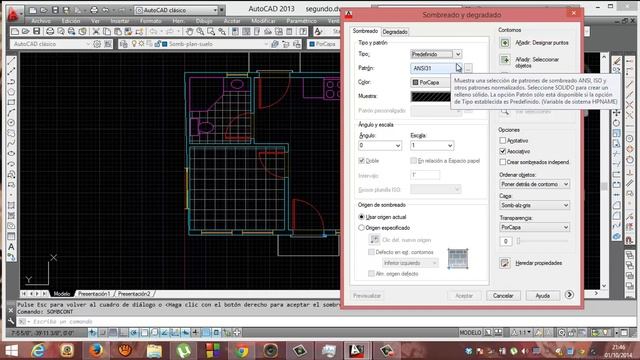Switch to the Sombreado tab
This screenshot has height=360, width=640.
[x=365, y=31]
